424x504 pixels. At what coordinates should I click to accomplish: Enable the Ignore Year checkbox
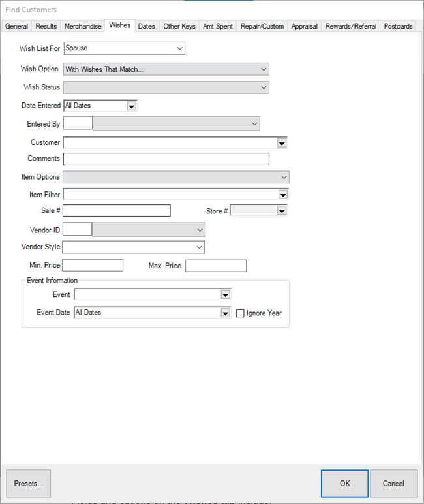[240, 313]
